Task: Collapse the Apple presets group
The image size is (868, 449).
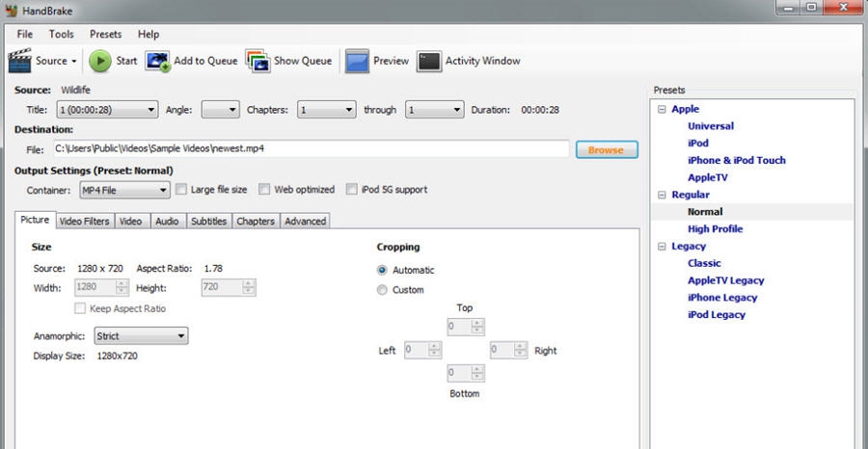Action: (662, 110)
